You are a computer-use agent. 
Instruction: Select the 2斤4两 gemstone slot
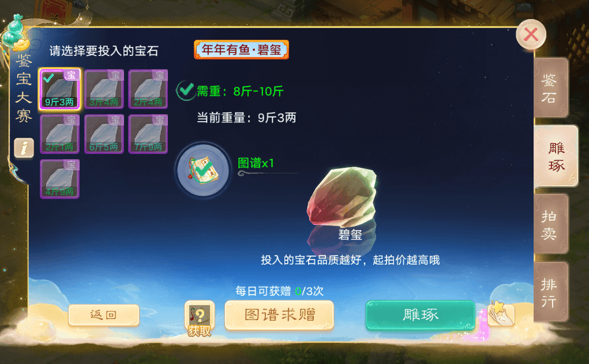148,89
